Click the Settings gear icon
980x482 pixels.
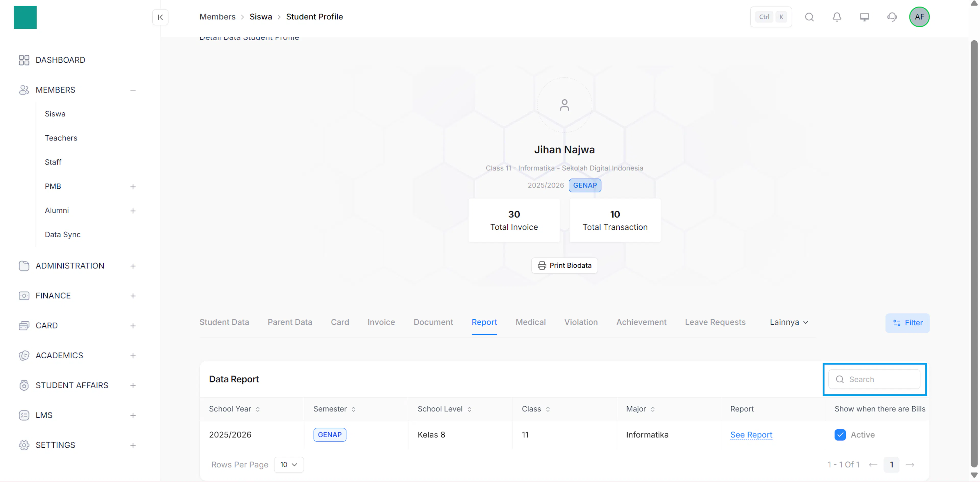(24, 445)
